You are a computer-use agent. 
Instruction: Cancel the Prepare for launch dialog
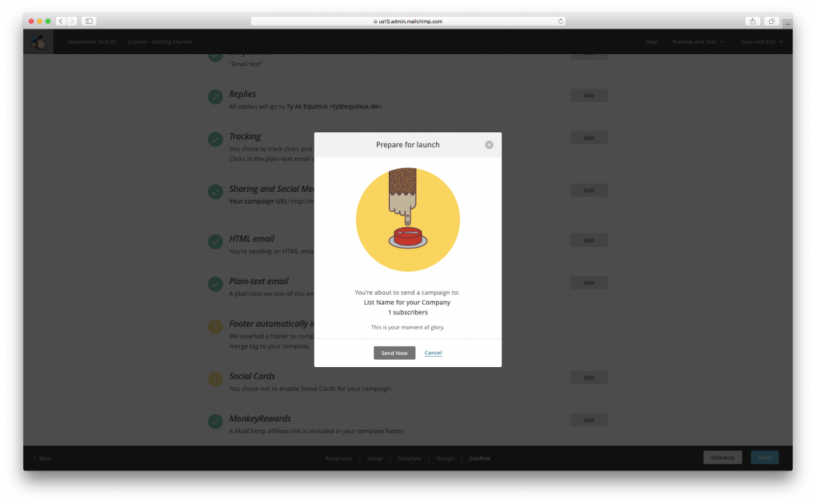coord(433,353)
